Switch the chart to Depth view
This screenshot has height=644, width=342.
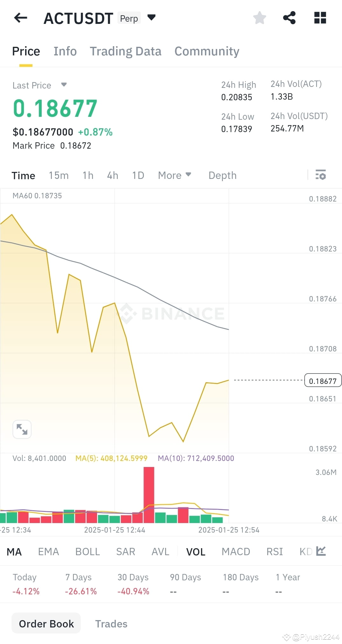tap(222, 175)
